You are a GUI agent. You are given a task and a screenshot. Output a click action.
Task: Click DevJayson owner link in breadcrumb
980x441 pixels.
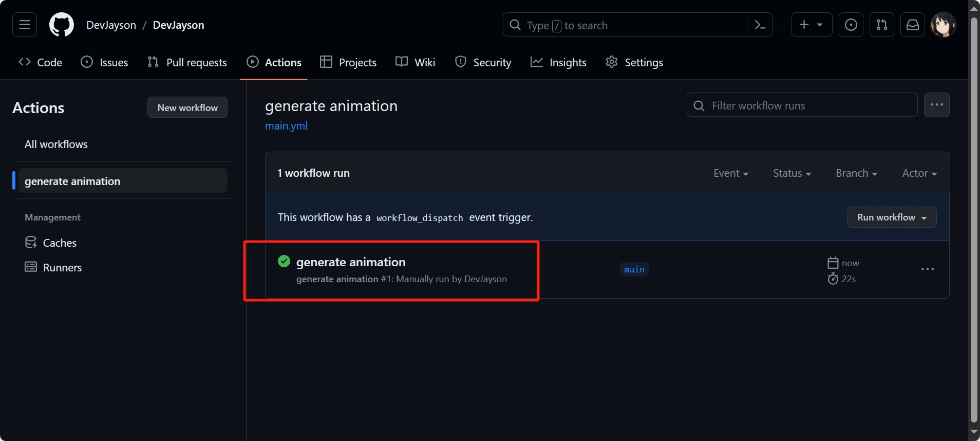(x=111, y=25)
